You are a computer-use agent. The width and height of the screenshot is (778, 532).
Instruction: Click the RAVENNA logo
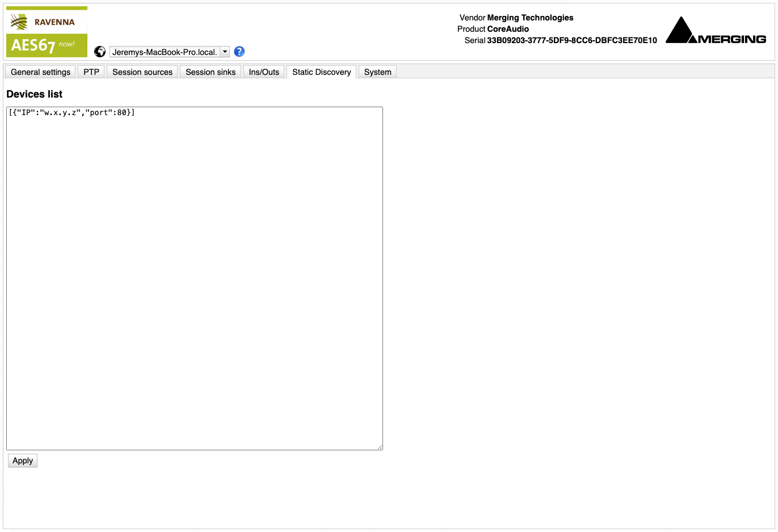click(47, 22)
